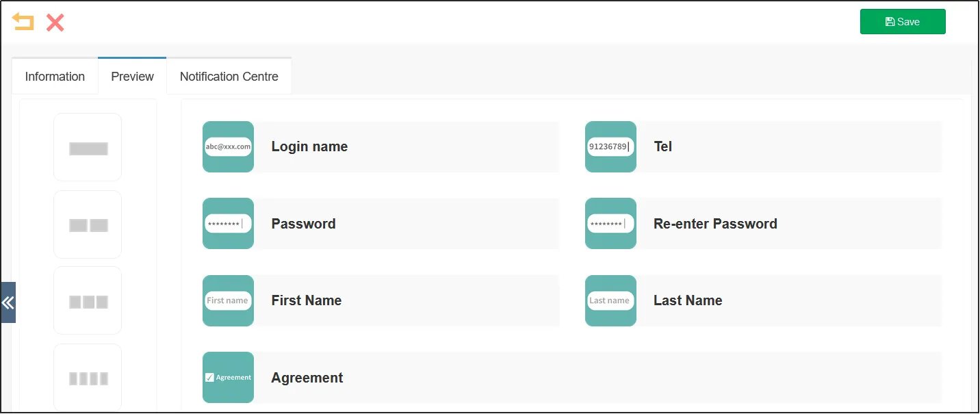Select the Password field icon
Screen dimensions: 980x414
(x=228, y=224)
